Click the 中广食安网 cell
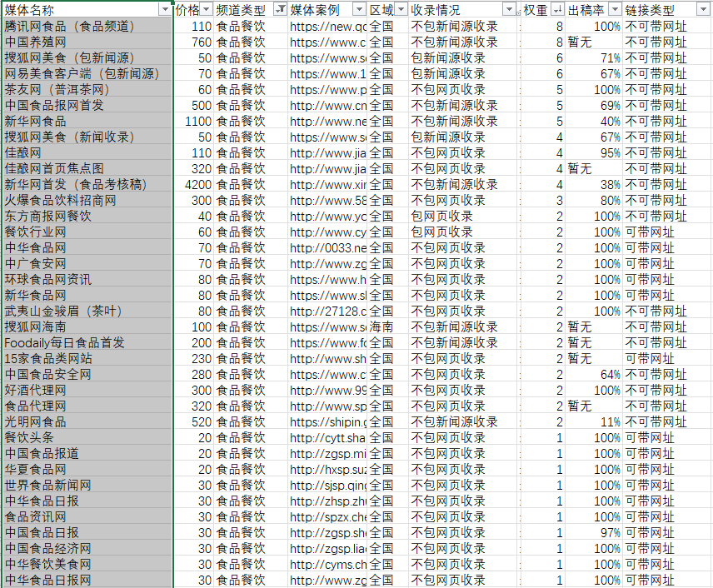The width and height of the screenshot is (713, 588). 87,264
